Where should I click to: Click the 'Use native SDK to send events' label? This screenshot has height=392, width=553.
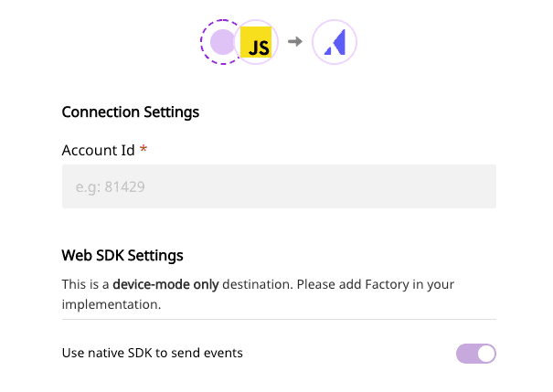152,353
